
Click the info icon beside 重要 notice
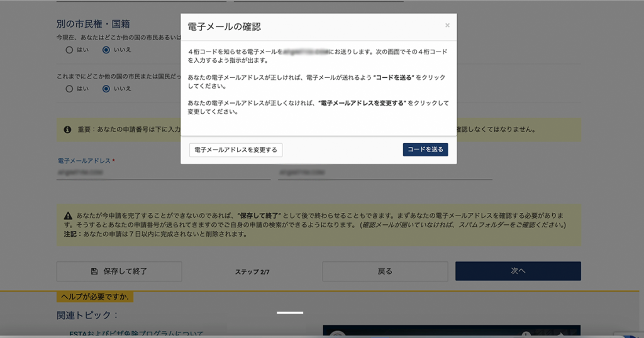[68, 130]
